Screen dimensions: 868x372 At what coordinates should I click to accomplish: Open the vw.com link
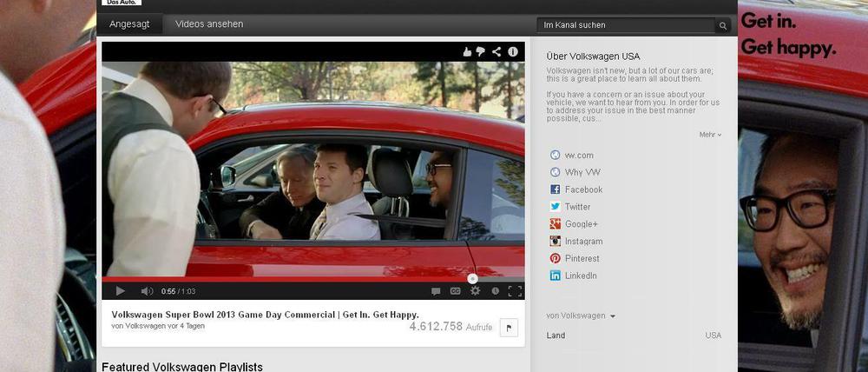tap(579, 156)
